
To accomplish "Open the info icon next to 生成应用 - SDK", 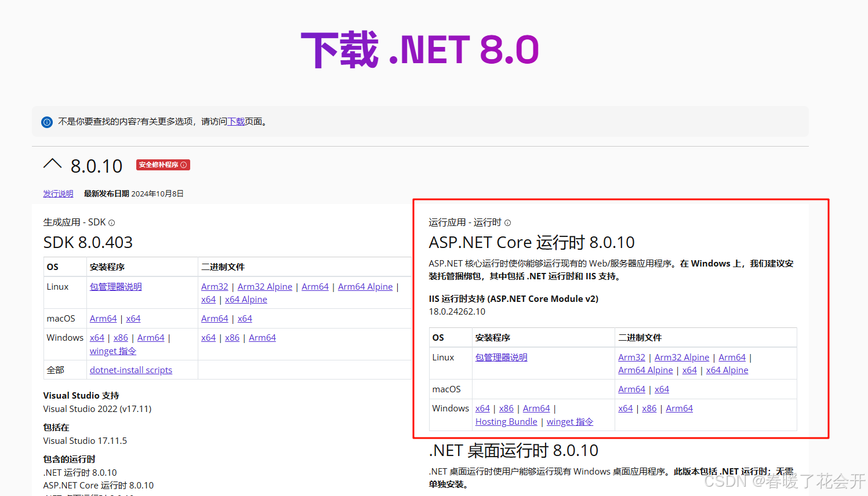I will click(x=112, y=223).
